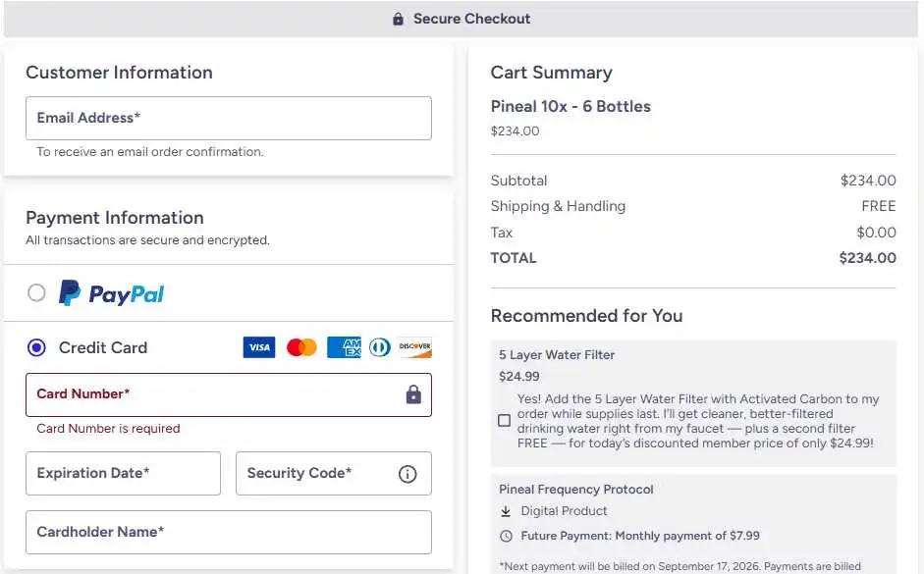Click the Discover card icon
The width and height of the screenshot is (924, 574).
(414, 347)
